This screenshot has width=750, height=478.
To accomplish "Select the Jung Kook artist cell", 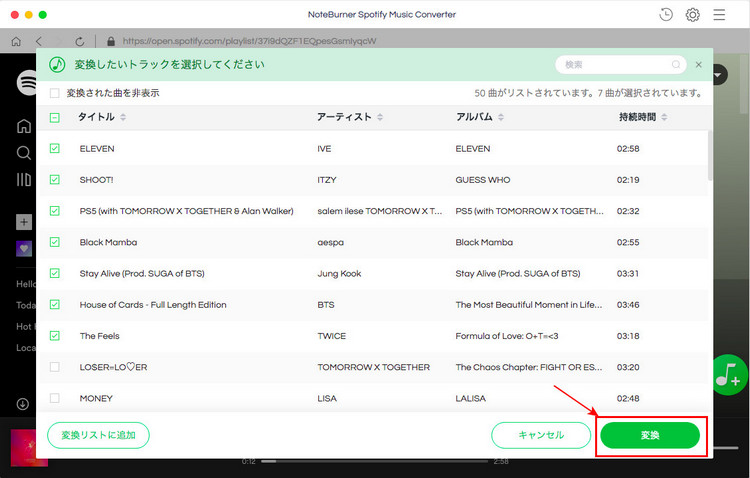I will (339, 274).
